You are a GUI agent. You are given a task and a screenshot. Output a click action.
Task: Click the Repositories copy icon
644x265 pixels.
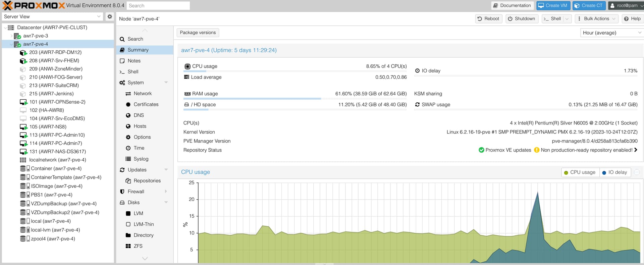click(x=128, y=181)
